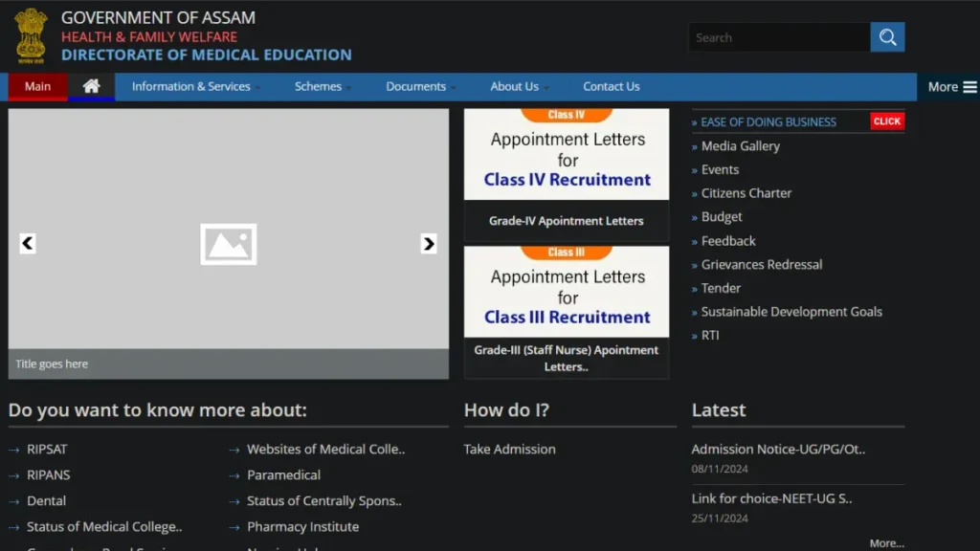Open the Admission Notice-UG/PG latest item

pyautogui.click(x=778, y=449)
